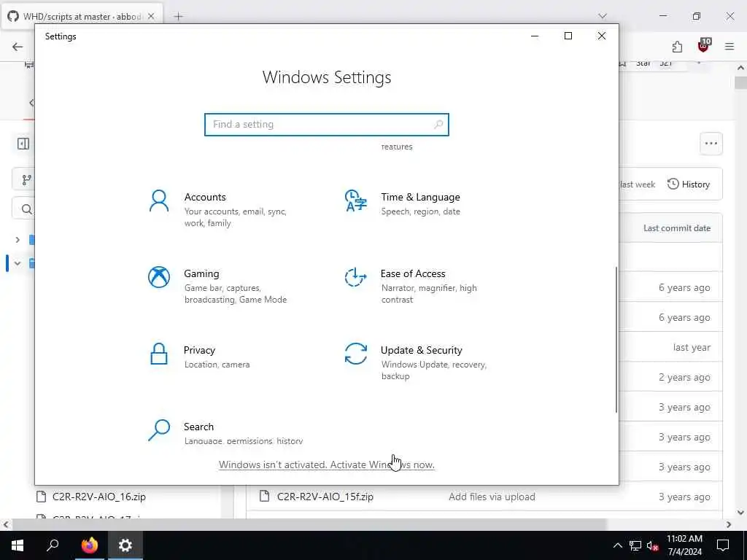Image resolution: width=747 pixels, height=560 pixels.
Task: Click the 2 years ago commit date
Action: (x=684, y=377)
